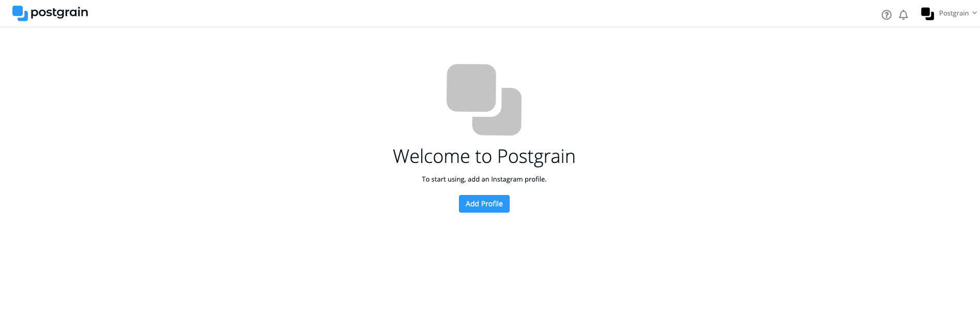Click the front square of gray logo
Image resolution: width=980 pixels, height=315 pixels.
tap(471, 88)
